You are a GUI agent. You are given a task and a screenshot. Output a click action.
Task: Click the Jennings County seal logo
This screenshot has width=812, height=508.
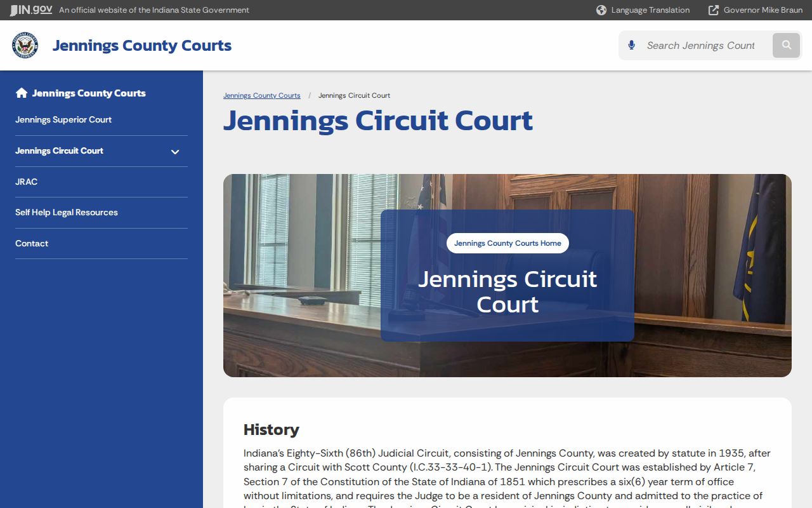coord(25,45)
